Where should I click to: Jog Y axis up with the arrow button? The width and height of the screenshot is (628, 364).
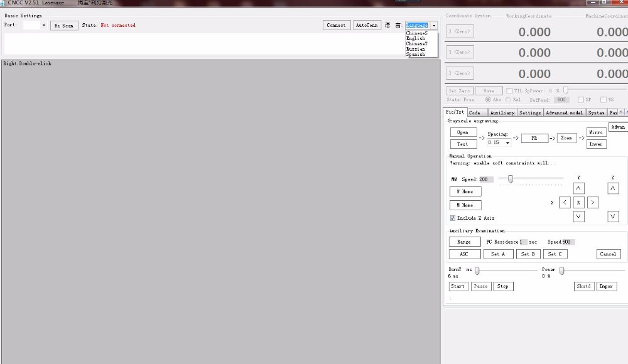tap(578, 188)
